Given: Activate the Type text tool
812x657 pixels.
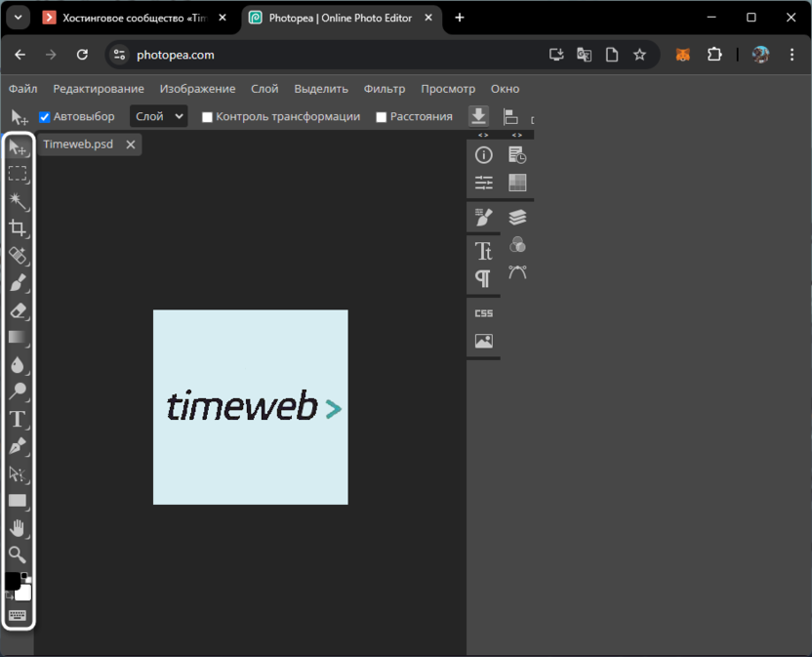Looking at the screenshot, I should [18, 420].
